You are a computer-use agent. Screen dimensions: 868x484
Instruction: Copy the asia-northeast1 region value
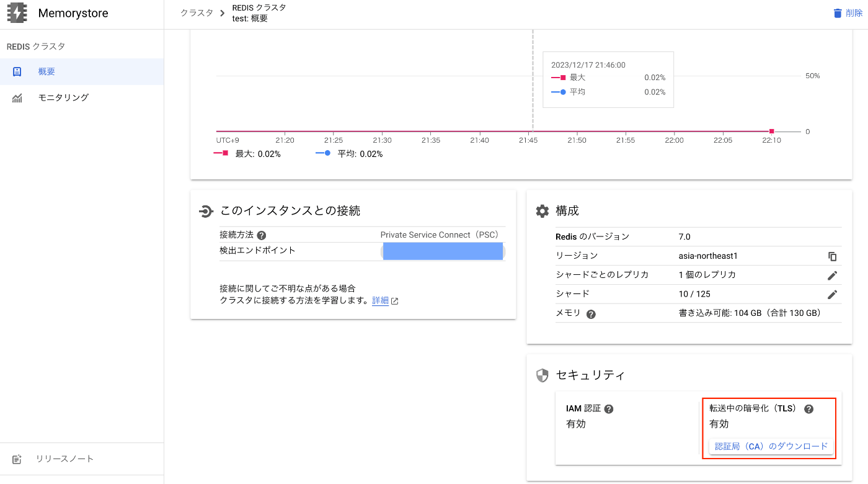click(x=833, y=256)
